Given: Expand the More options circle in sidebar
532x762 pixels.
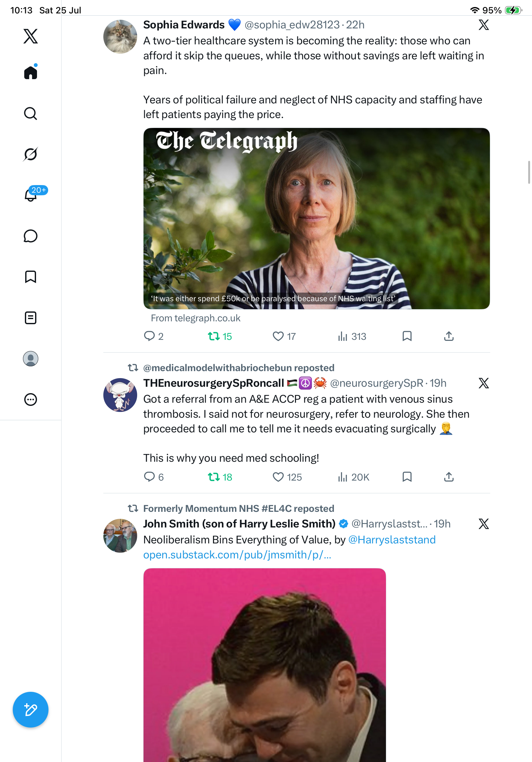Looking at the screenshot, I should (31, 400).
